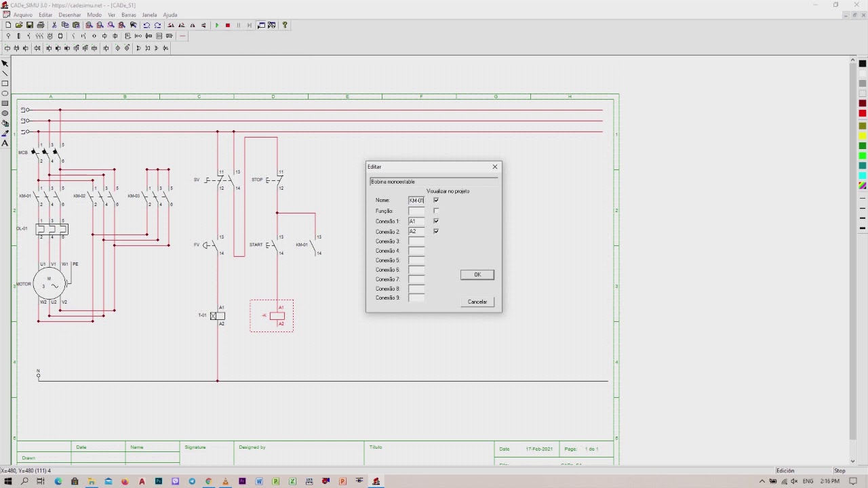Toggle the Nome visibility checkbox

[436, 200]
